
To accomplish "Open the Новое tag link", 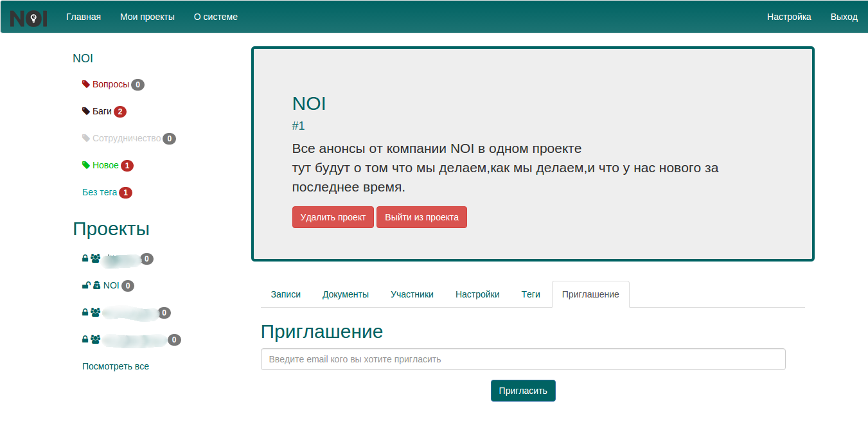I will click(105, 165).
